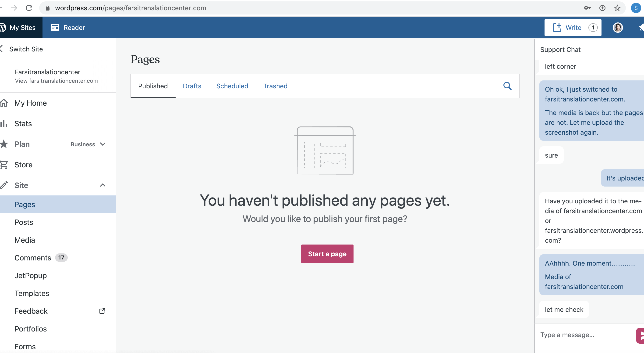This screenshot has height=353, width=644.
Task: Bookmark this page with the star icon
Action: tap(617, 8)
